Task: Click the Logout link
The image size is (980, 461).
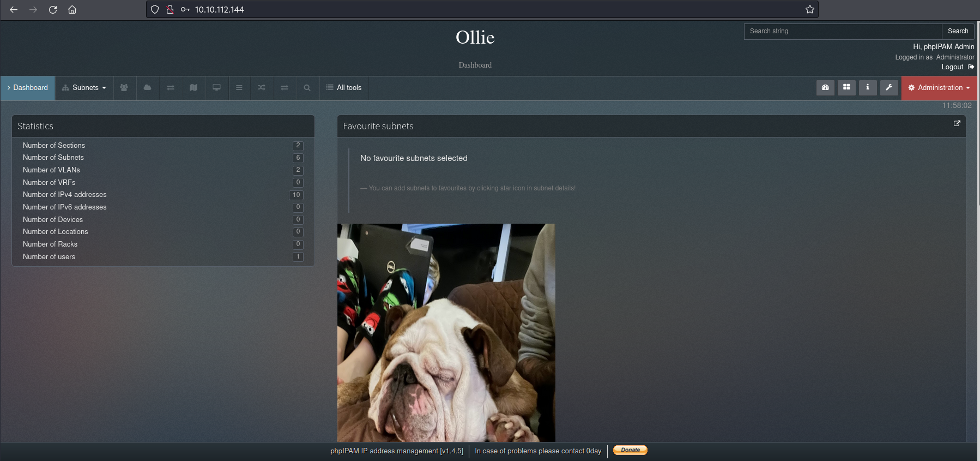Action: pyautogui.click(x=952, y=67)
